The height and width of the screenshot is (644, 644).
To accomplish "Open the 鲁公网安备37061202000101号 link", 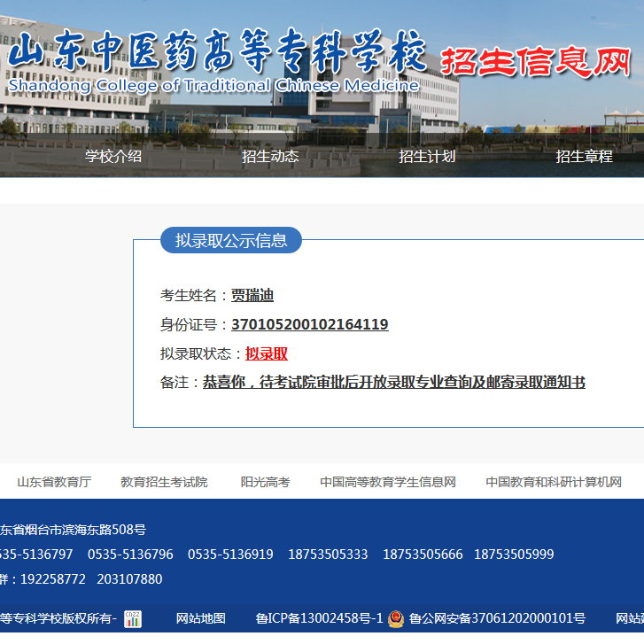I will (497, 618).
